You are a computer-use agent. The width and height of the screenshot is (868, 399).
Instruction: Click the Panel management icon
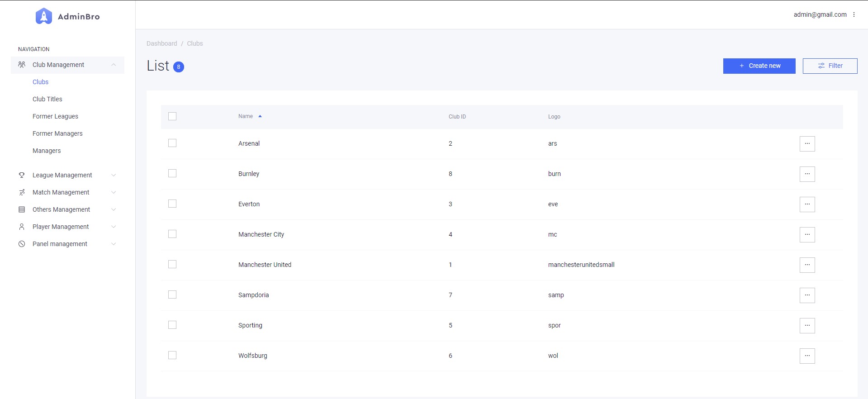[x=22, y=244]
